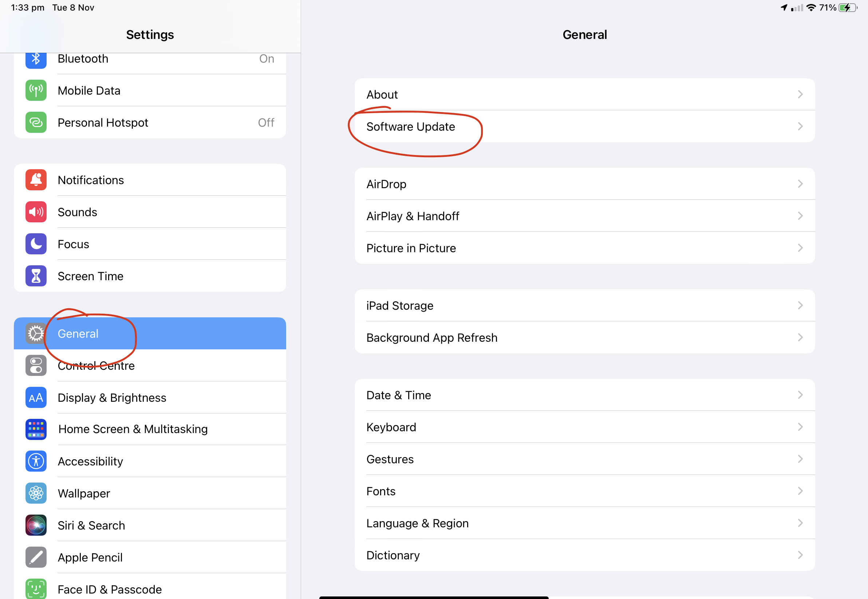868x599 pixels.
Task: Select Sounds in the sidebar
Action: 150,212
